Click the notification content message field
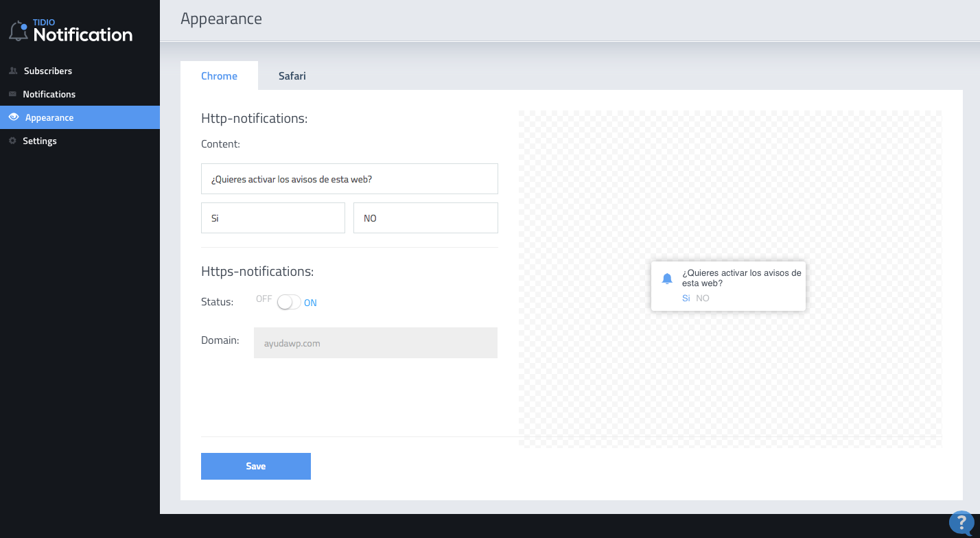The image size is (980, 538). (349, 179)
